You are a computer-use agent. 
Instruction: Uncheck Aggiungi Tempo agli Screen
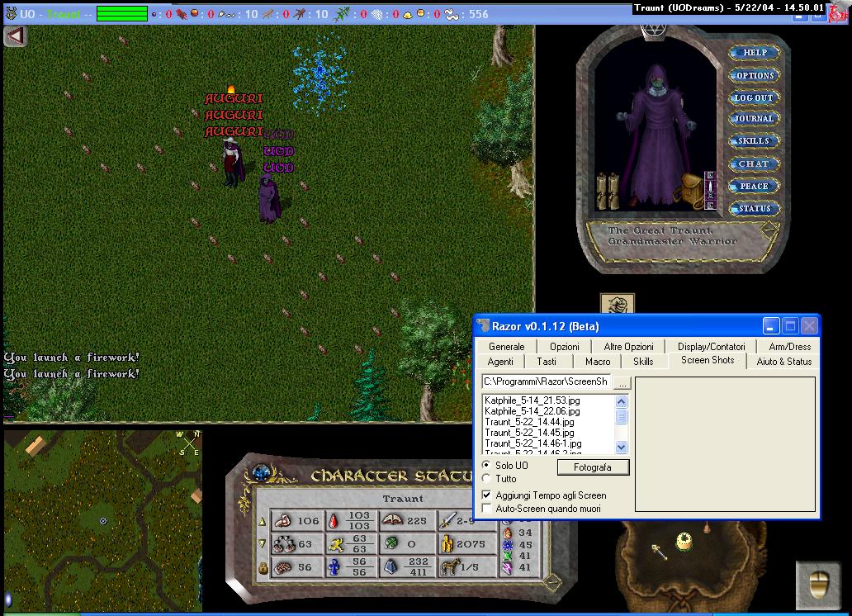tap(487, 495)
